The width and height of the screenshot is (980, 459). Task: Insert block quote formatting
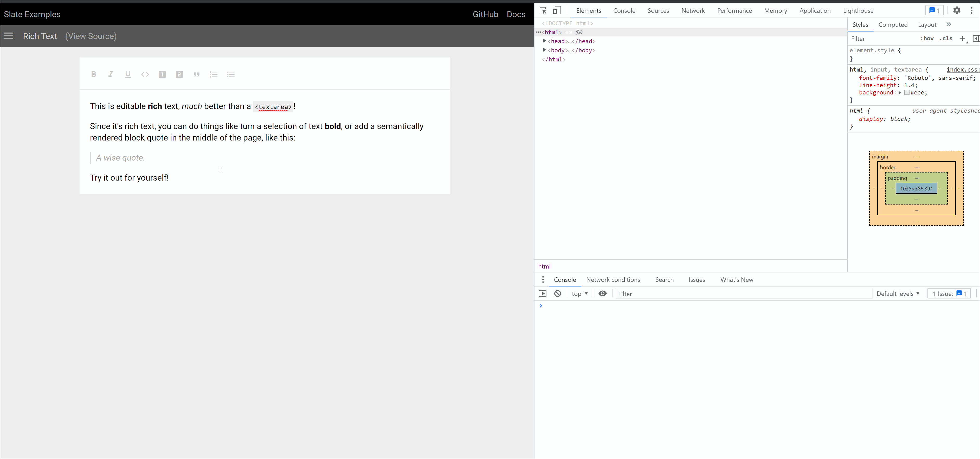tap(196, 74)
